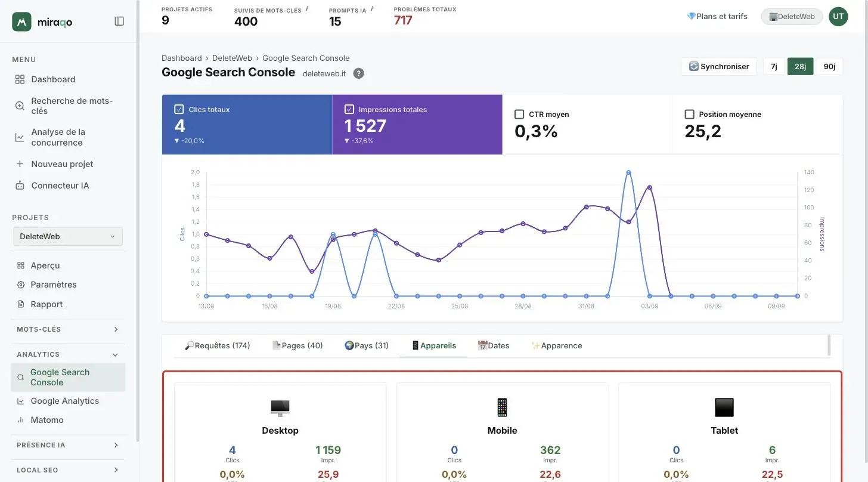Click the Rapport document icon
The width and height of the screenshot is (868, 482).
[21, 304]
